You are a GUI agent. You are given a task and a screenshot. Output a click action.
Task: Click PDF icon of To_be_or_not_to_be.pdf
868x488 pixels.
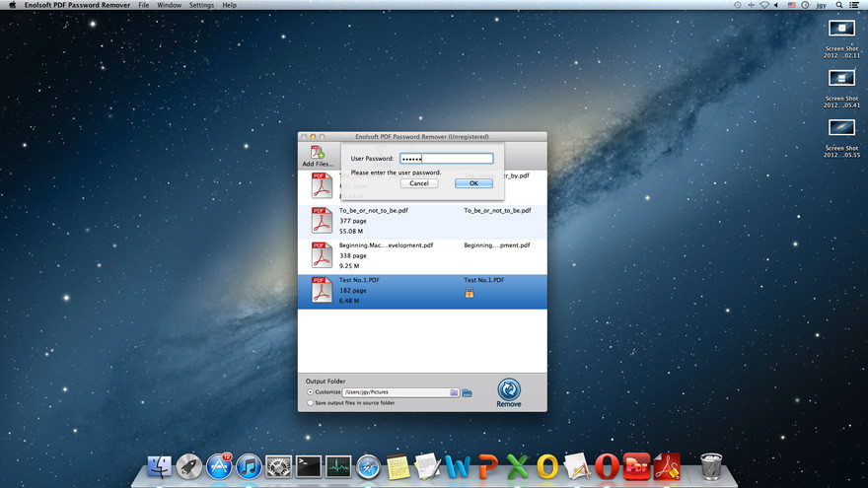[323, 221]
